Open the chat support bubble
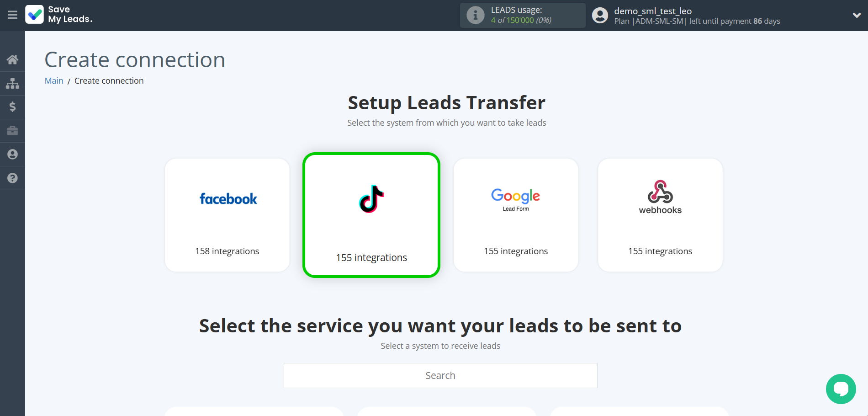Screen dimensions: 868x416 [841, 389]
